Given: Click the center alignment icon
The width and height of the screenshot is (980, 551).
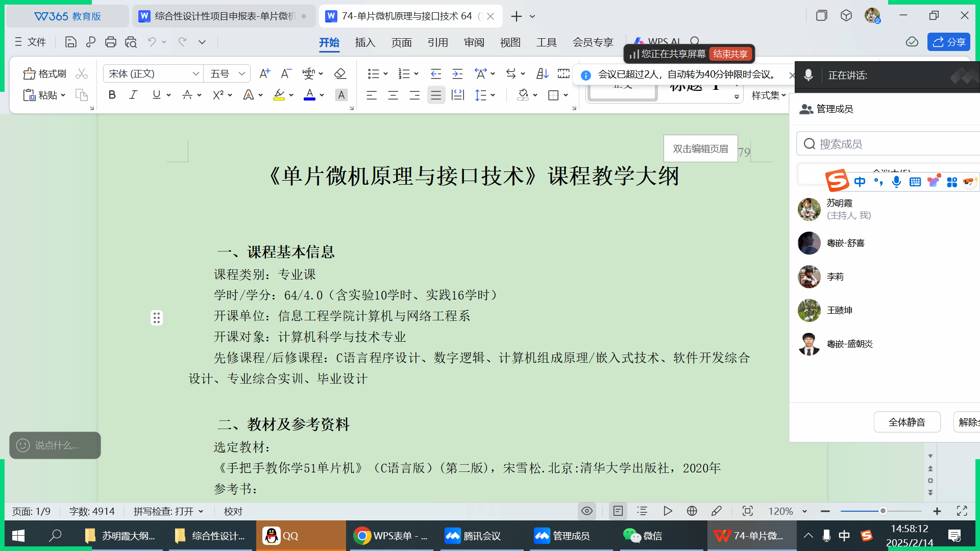Looking at the screenshot, I should (x=393, y=95).
